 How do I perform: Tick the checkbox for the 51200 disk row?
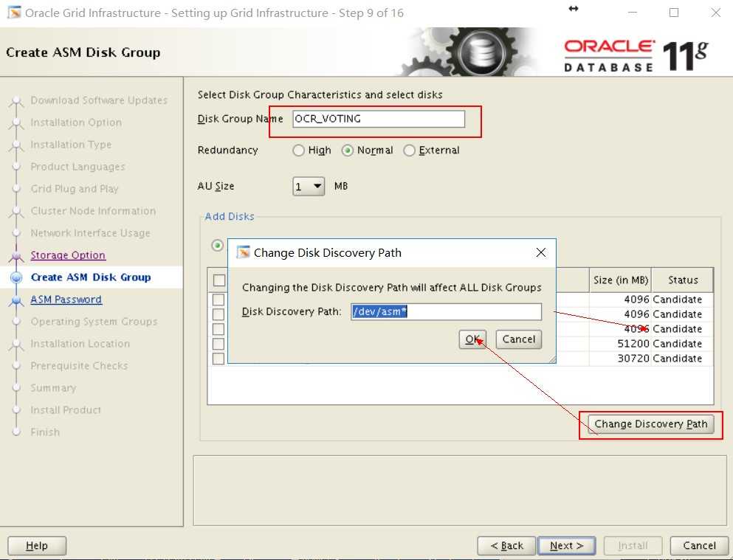(x=218, y=344)
